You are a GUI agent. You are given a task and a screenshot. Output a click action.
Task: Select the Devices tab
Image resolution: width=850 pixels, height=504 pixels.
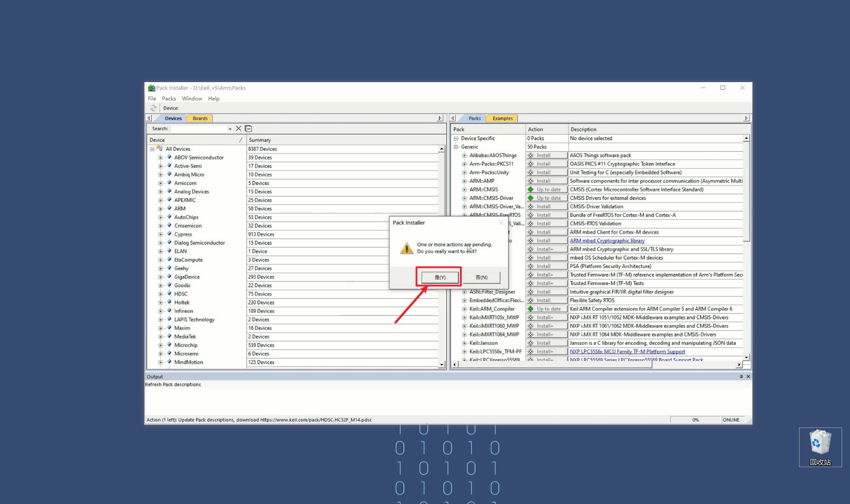173,119
